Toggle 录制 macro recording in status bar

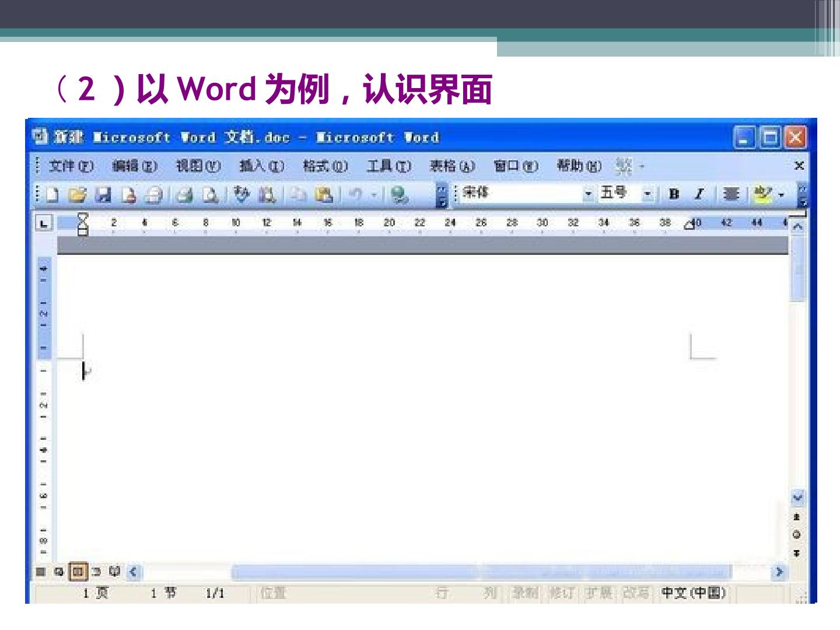click(524, 593)
